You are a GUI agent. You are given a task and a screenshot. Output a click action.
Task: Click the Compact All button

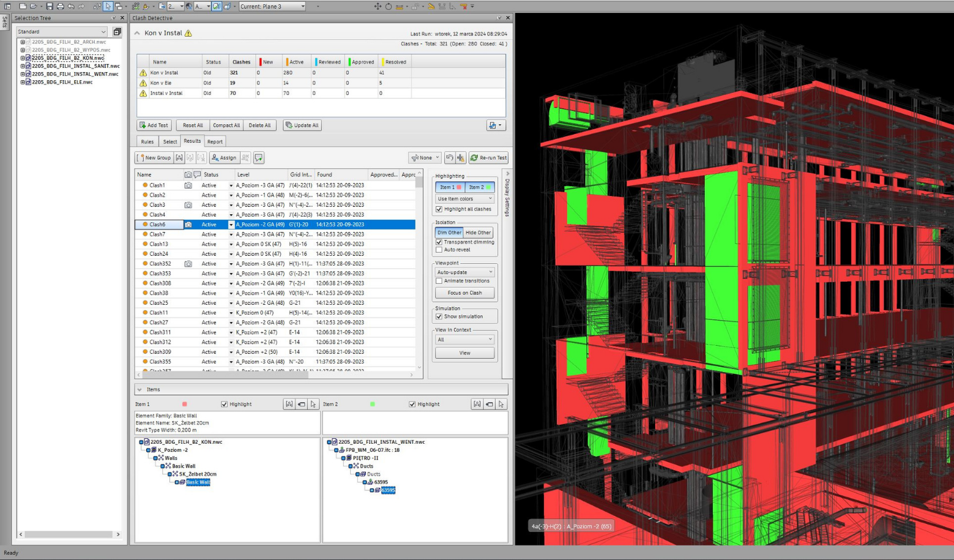[226, 125]
